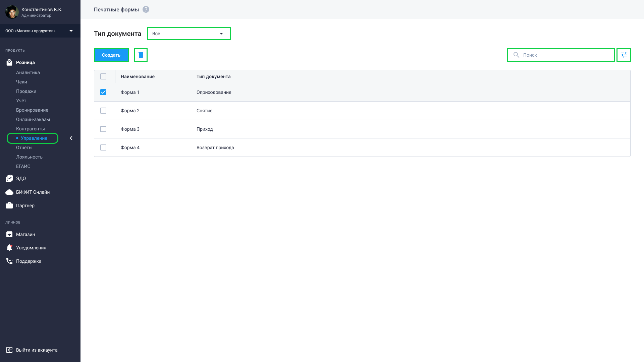Go to Аналитика menu item
The width and height of the screenshot is (644, 362).
[x=28, y=72]
